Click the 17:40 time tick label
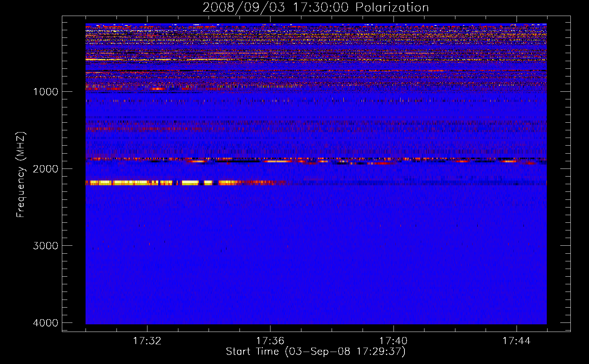The width and height of the screenshot is (589, 364). tap(393, 341)
